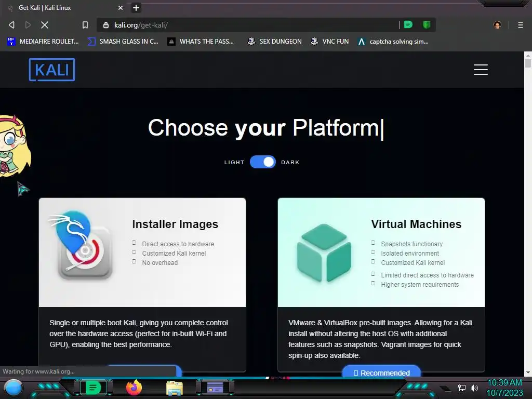This screenshot has height=399, width=532.
Task: Open File Explorer from the taskbar
Action: (x=175, y=388)
